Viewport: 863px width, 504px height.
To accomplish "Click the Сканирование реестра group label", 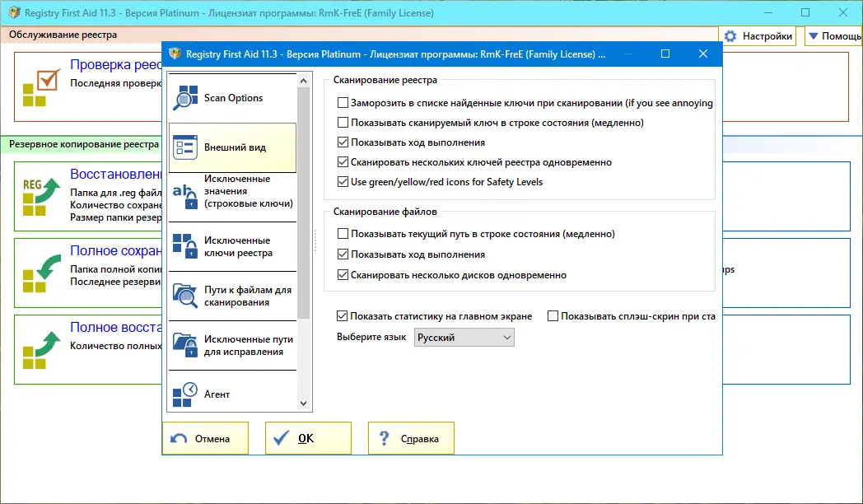I will point(385,80).
